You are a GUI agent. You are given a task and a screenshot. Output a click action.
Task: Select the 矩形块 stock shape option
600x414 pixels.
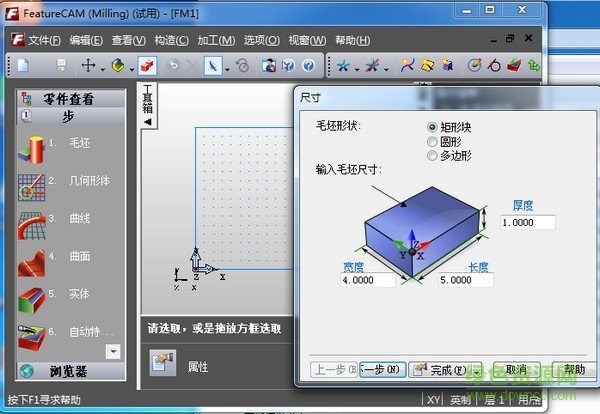(432, 128)
